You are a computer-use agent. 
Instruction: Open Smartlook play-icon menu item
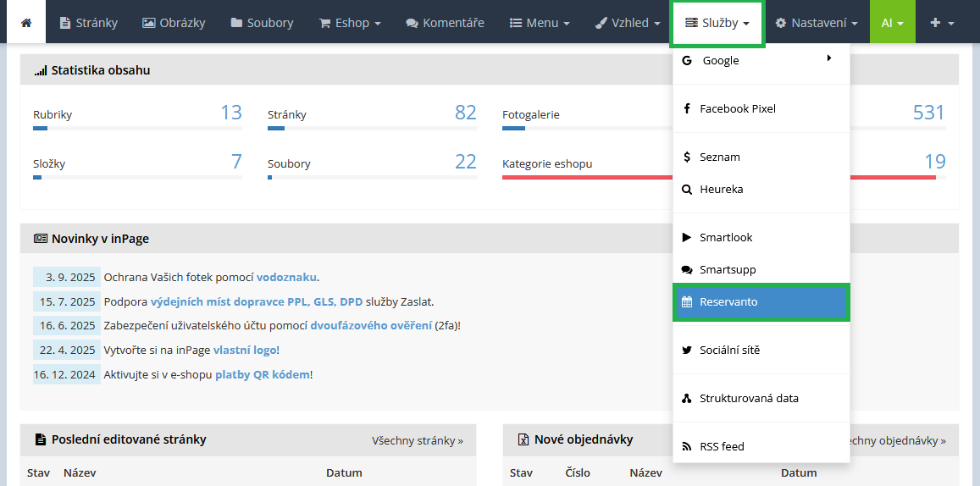(x=726, y=237)
